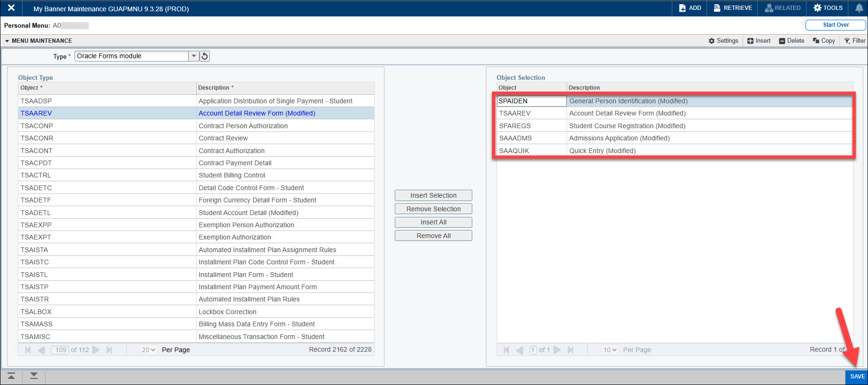Image resolution: width=868 pixels, height=385 pixels.
Task: Go to previous page in Object Type list
Action: tap(41, 350)
